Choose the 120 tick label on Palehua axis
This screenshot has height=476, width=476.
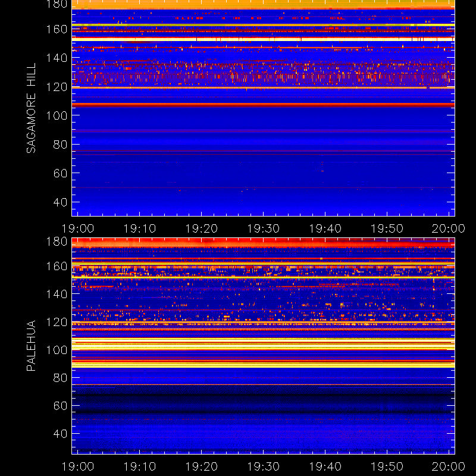point(57,322)
